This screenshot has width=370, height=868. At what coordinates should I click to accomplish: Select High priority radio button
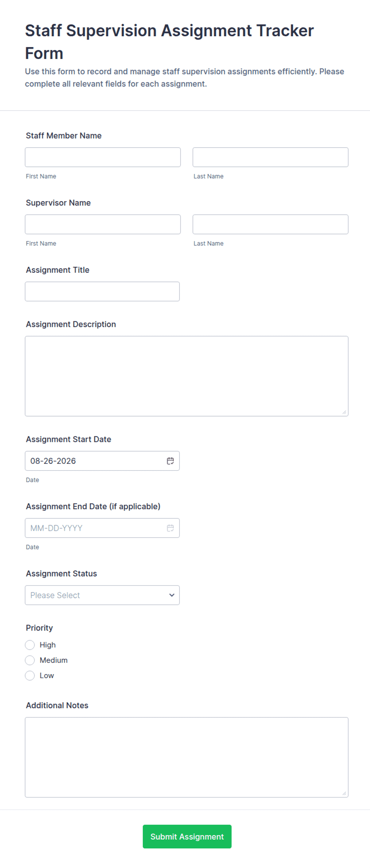pyautogui.click(x=30, y=645)
